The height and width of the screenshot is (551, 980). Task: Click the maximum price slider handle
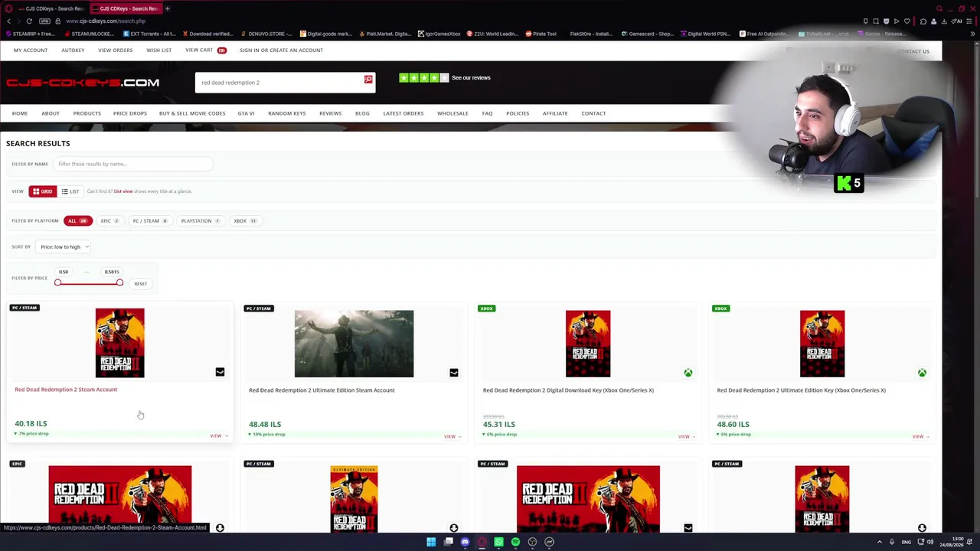[x=119, y=283]
